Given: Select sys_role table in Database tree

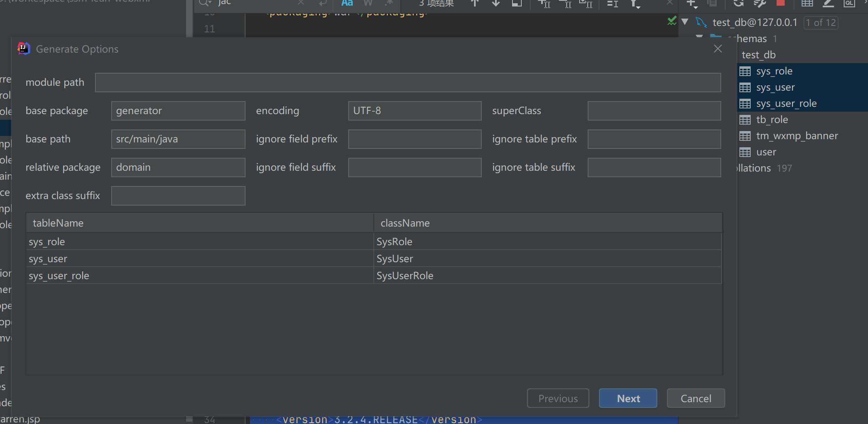Looking at the screenshot, I should [x=774, y=71].
